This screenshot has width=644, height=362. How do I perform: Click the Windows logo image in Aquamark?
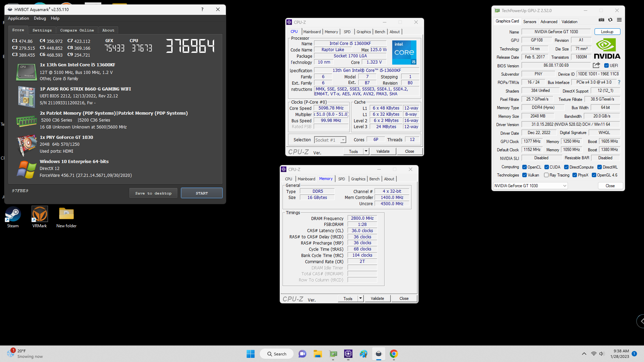[27, 169]
